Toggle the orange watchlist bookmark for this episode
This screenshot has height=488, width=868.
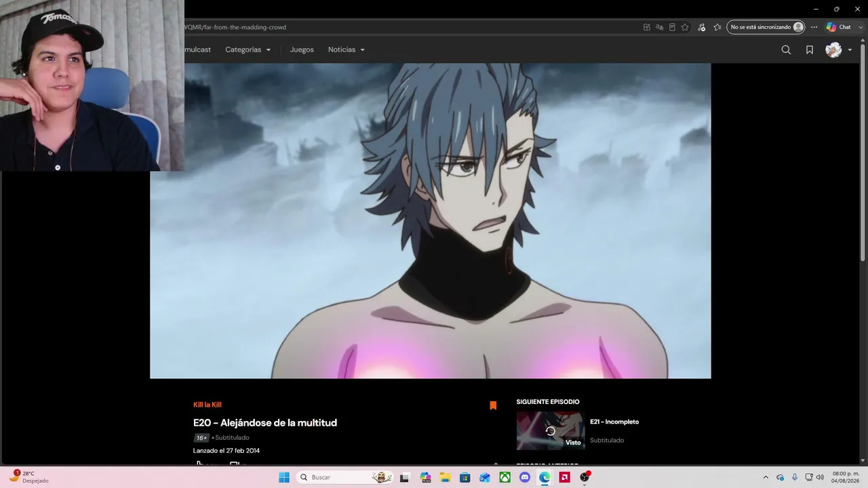click(493, 405)
